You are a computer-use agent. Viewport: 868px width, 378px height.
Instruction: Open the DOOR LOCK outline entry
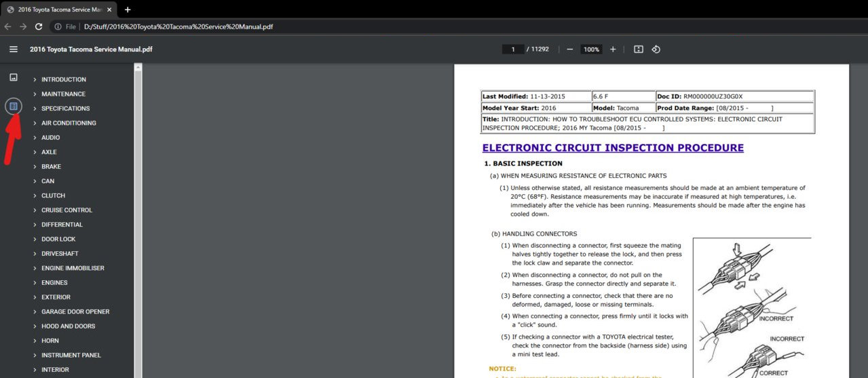tap(58, 239)
